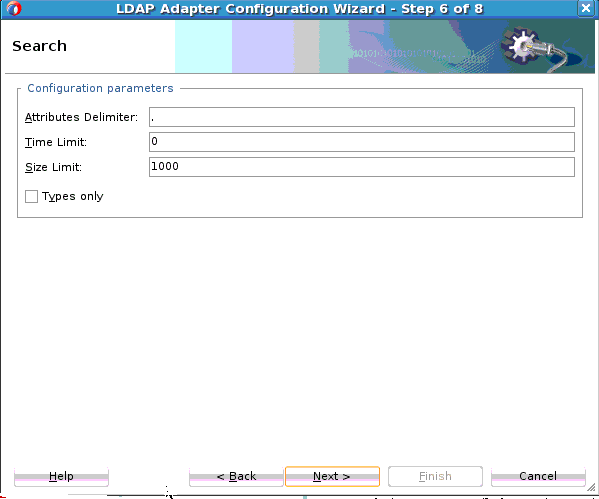
Task: Click the Configuration parameters group title
Action: [100, 88]
